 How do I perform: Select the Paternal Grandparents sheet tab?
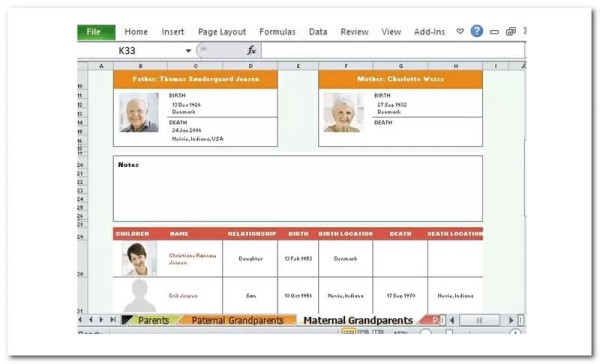pyautogui.click(x=238, y=320)
